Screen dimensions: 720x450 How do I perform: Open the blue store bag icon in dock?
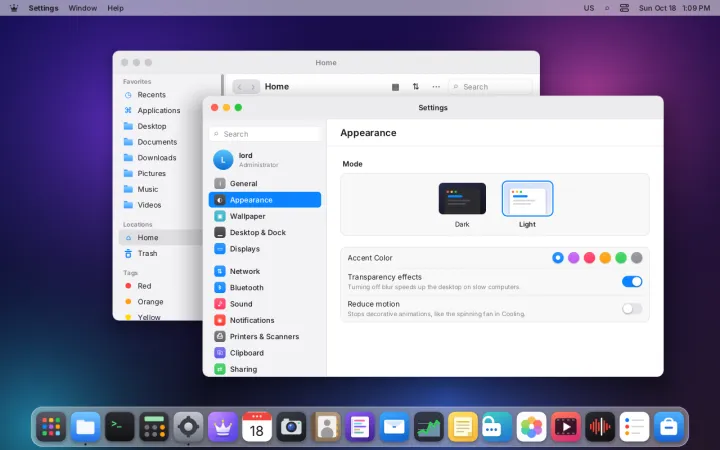tap(669, 427)
